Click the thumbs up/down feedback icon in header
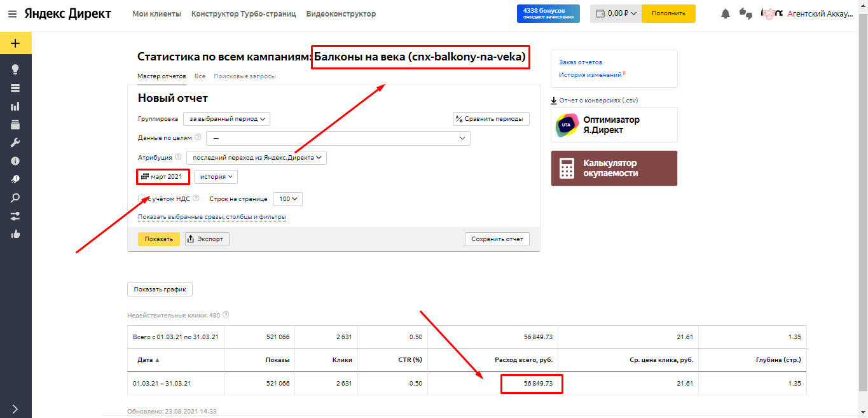The height and width of the screenshot is (418, 868). [746, 14]
